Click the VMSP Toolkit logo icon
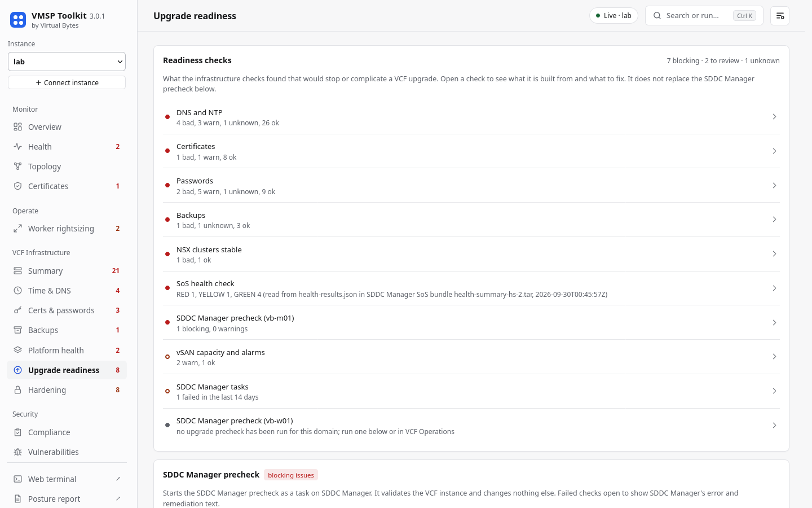Screen dimensions: 812x508 pyautogui.click(x=18, y=20)
